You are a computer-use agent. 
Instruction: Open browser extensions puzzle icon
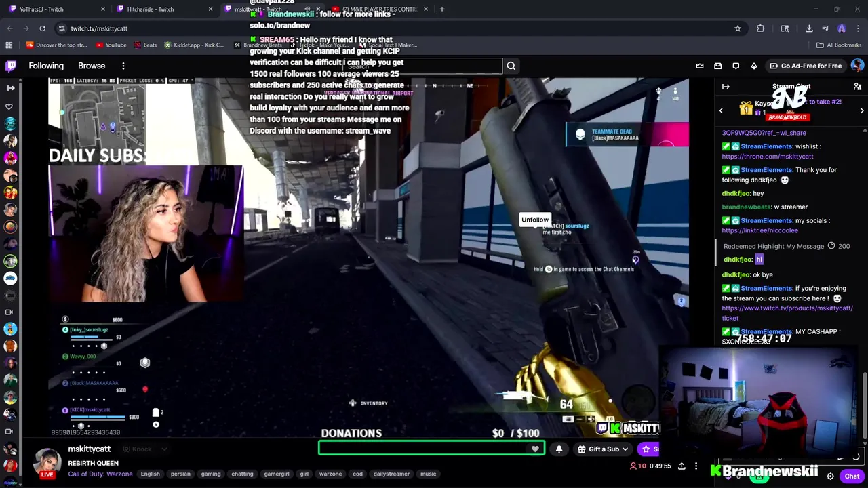[761, 28]
